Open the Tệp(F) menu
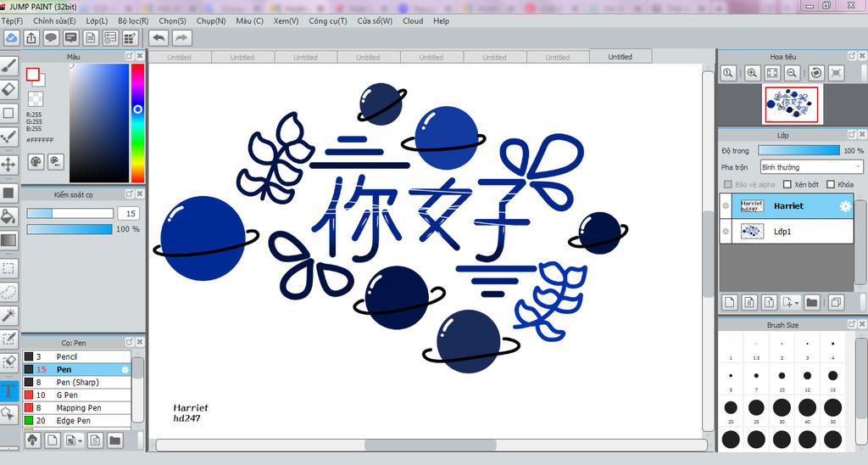The height and width of the screenshot is (465, 868). [x=12, y=21]
